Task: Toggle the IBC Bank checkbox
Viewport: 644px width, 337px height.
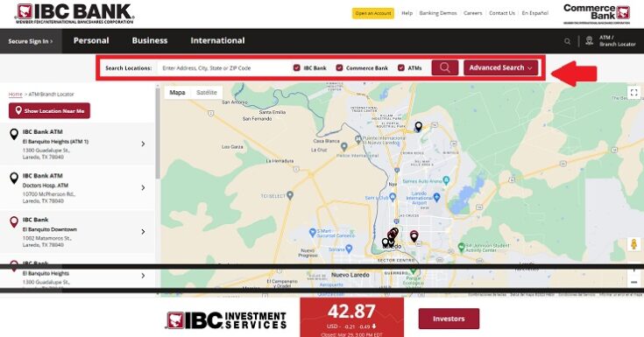Action: (x=296, y=67)
